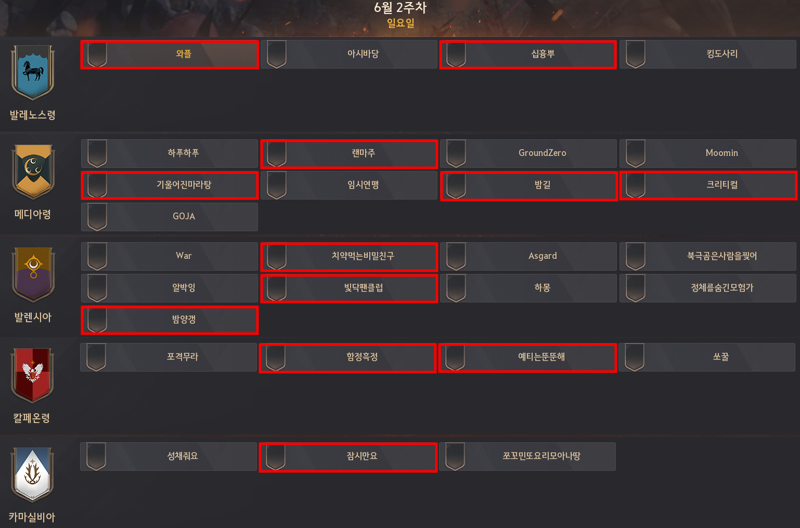
Task: Select the War guild entry
Action: 169,257
